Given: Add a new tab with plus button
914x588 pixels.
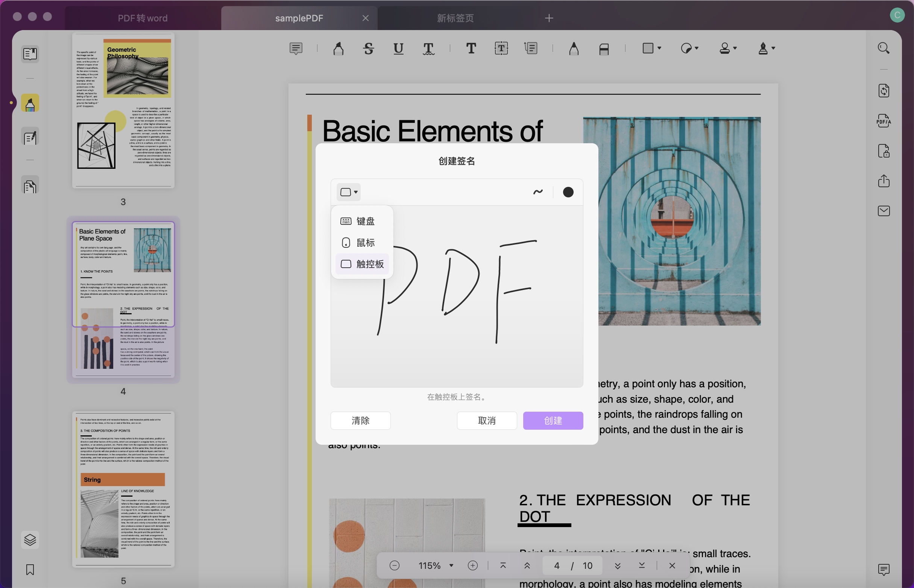Looking at the screenshot, I should click(549, 18).
